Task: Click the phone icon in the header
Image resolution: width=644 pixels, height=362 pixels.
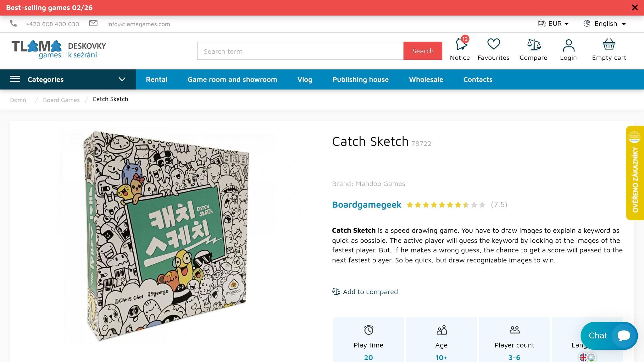Action: point(13,23)
